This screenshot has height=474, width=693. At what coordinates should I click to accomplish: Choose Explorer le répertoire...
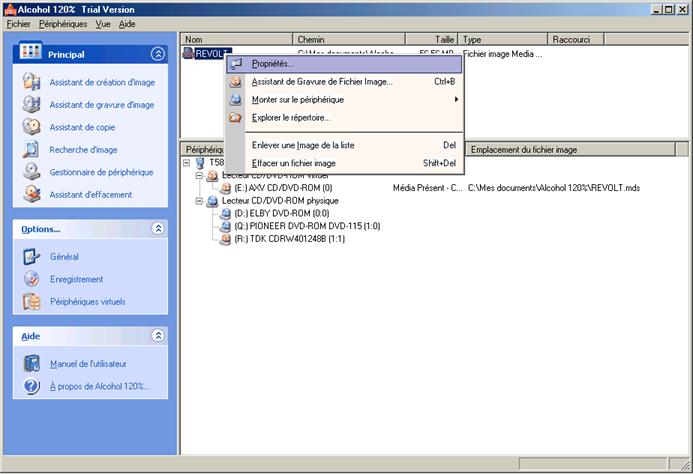click(x=344, y=118)
